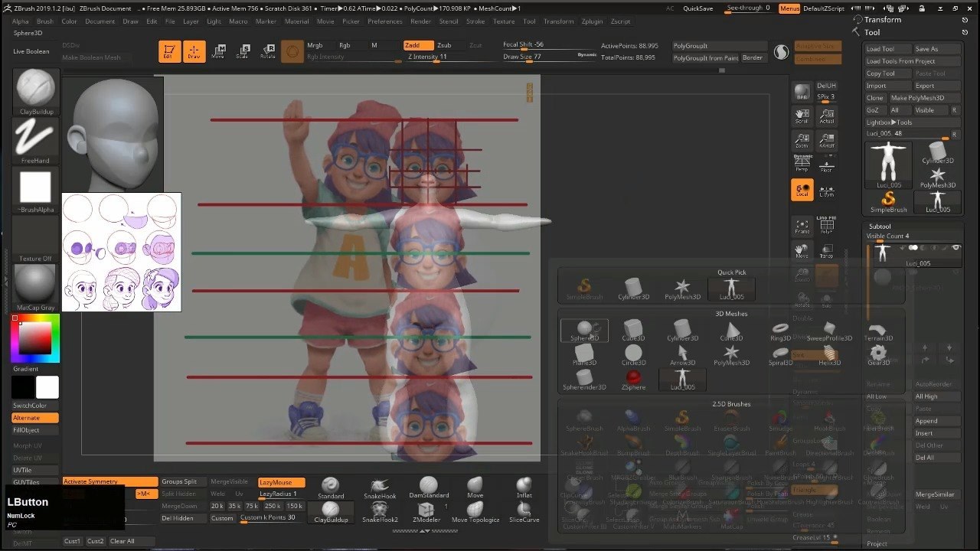Image resolution: width=980 pixels, height=551 pixels.
Task: Select Gear3D mesh in the tool popup
Action: click(878, 355)
